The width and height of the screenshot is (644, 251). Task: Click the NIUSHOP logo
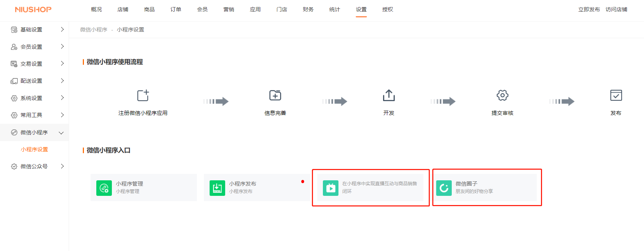33,10
